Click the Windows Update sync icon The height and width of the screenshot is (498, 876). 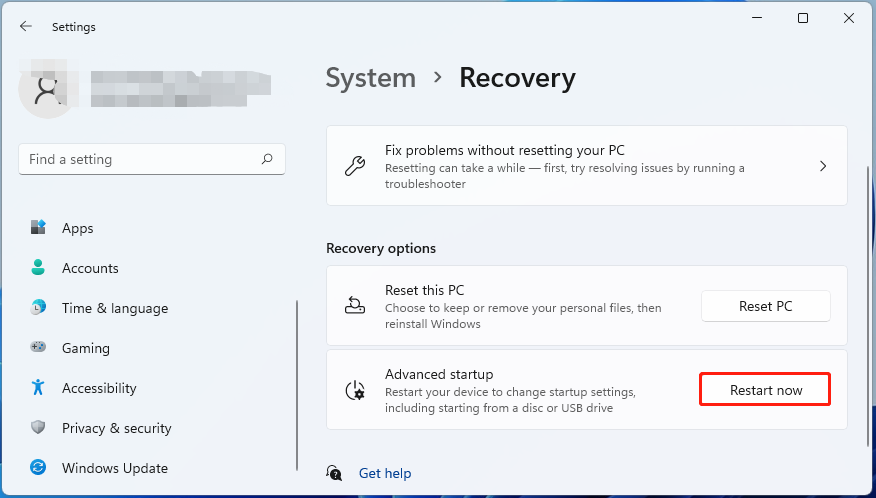click(x=38, y=468)
